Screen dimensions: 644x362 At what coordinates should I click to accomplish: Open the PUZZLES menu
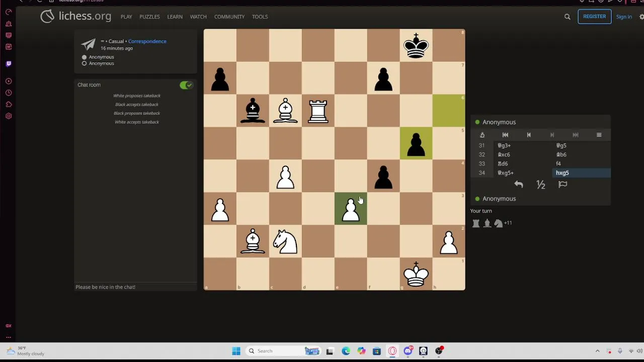pyautogui.click(x=149, y=17)
